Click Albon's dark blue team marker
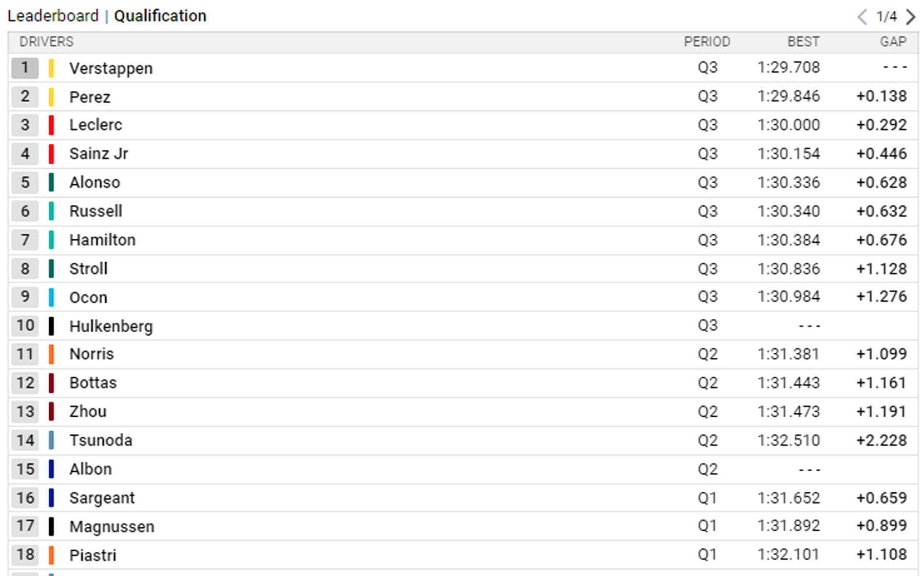This screenshot has width=924, height=576. coord(51,469)
